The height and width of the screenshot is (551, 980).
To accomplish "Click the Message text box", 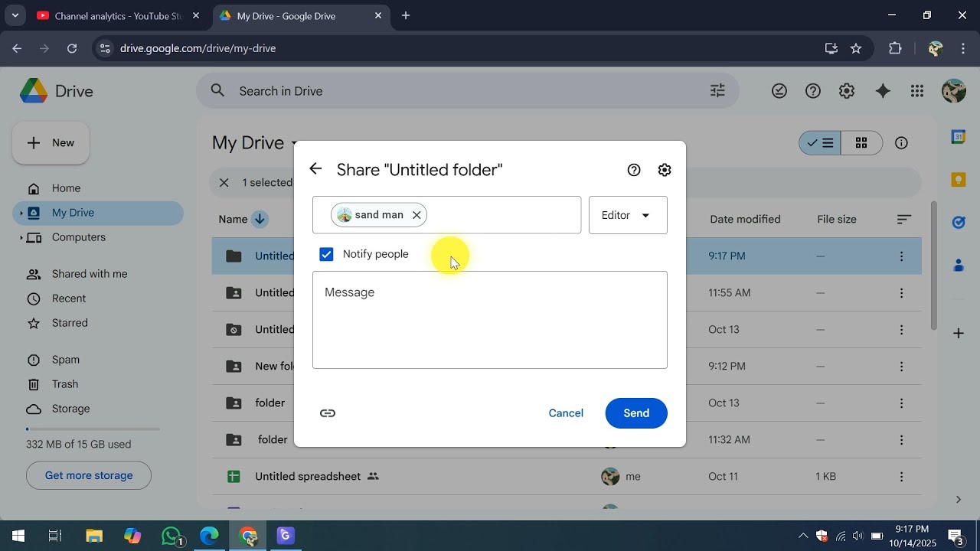I will pos(490,320).
